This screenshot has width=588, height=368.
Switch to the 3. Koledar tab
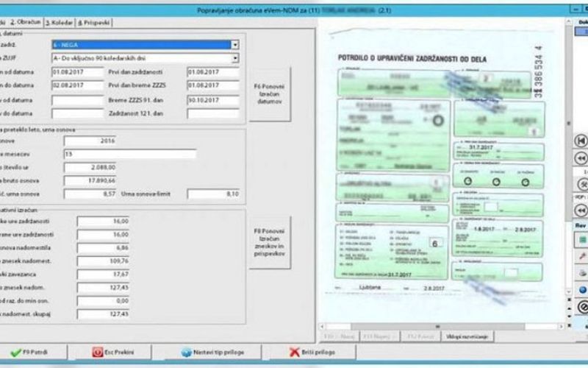click(x=59, y=23)
